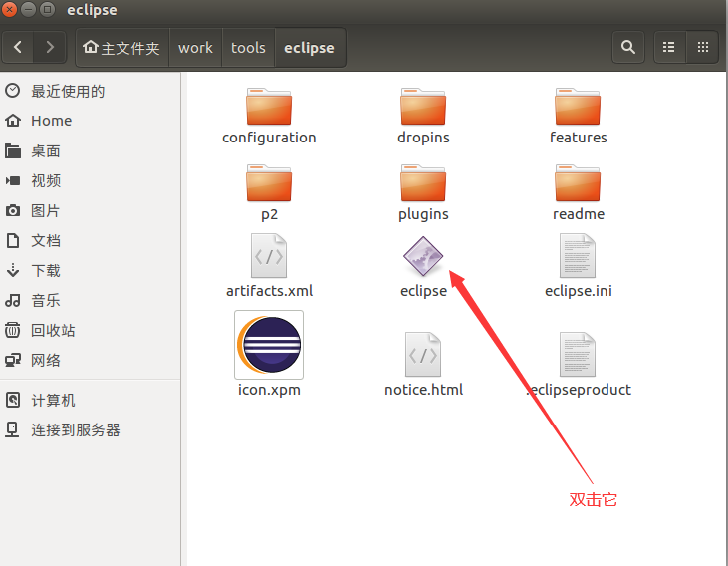Click the download arrow icon beside 下载
Viewport: 728px width, 566px height.
[13, 270]
